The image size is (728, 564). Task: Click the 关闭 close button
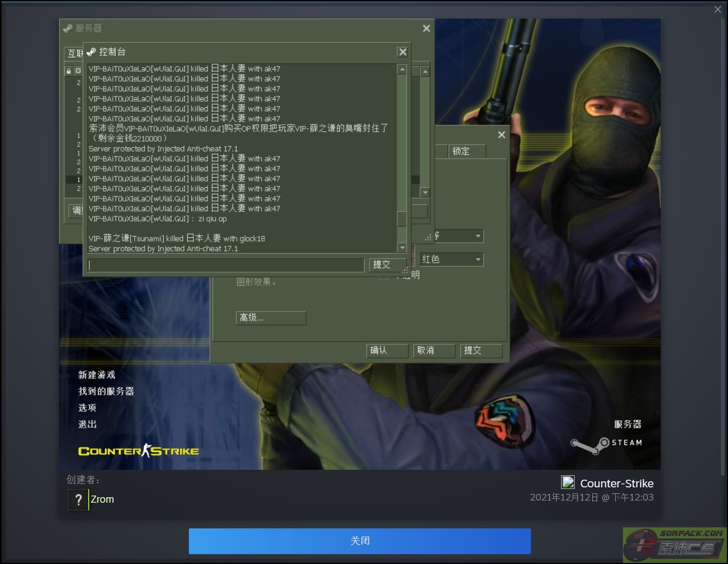tap(360, 541)
